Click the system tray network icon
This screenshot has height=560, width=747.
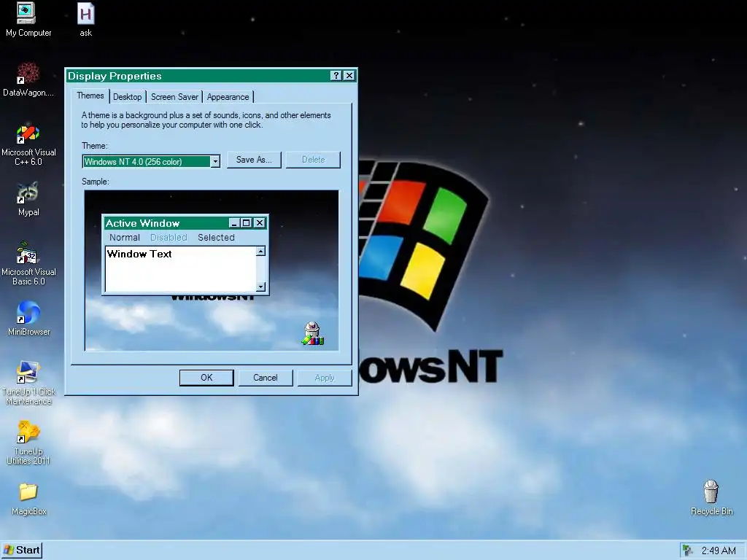coord(688,551)
